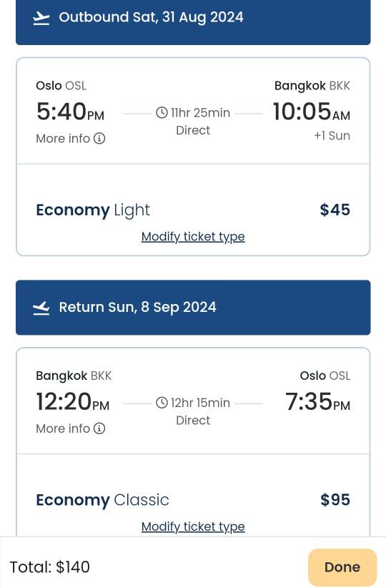Modify ticket type for Economy Classic

(x=193, y=526)
